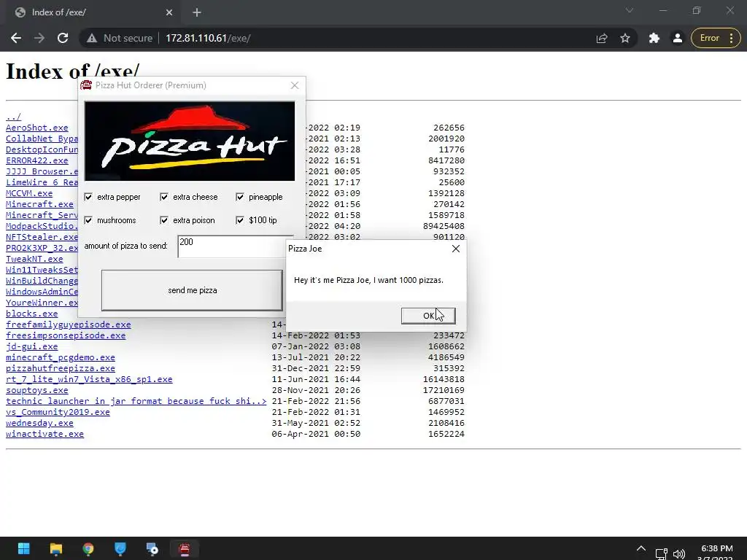Viewport: 747px width, 560px height.
Task: Reload the page with refresh icon
Action: click(63, 38)
